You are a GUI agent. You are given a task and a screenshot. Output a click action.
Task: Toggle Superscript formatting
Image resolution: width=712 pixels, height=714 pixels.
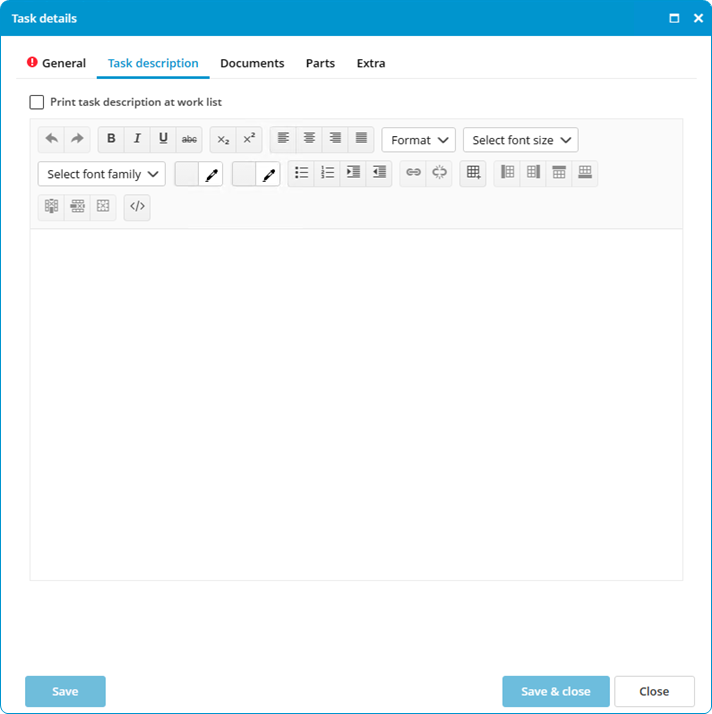click(249, 139)
